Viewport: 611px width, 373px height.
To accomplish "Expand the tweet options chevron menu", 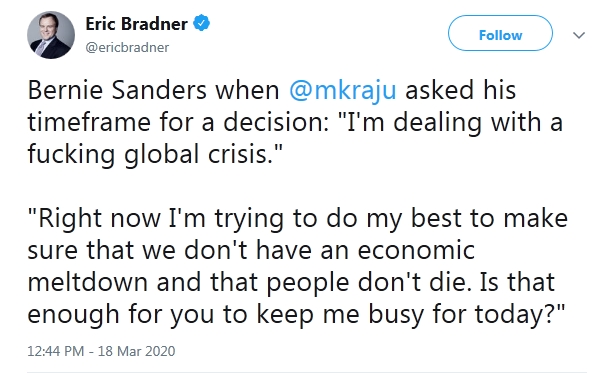I will pyautogui.click(x=579, y=35).
